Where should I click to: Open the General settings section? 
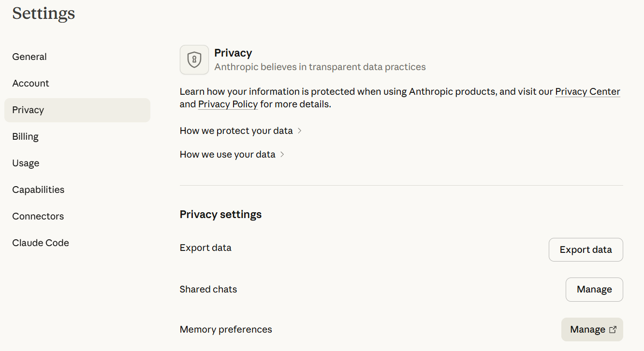[x=29, y=57]
